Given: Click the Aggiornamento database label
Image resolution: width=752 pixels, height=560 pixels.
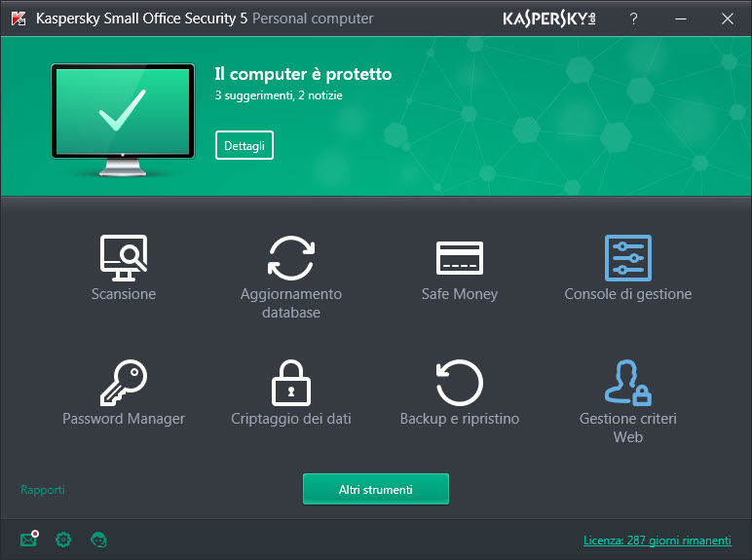Looking at the screenshot, I should pos(291,303).
